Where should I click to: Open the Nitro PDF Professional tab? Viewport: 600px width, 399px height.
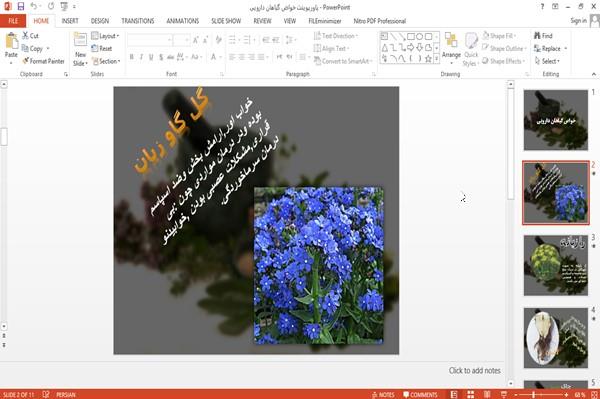[x=379, y=21]
